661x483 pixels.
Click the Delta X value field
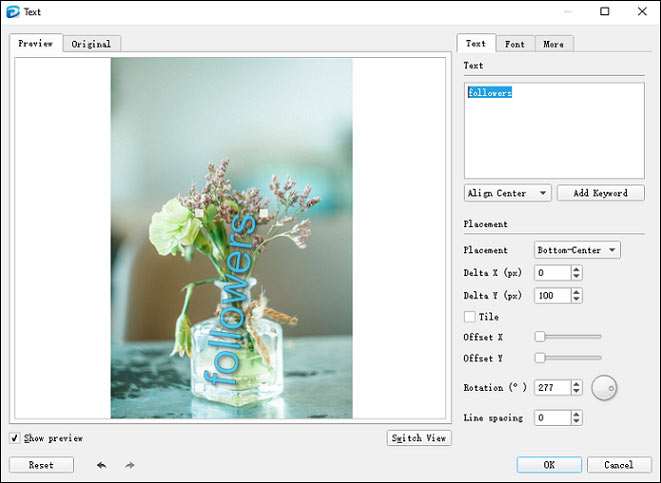(x=553, y=273)
